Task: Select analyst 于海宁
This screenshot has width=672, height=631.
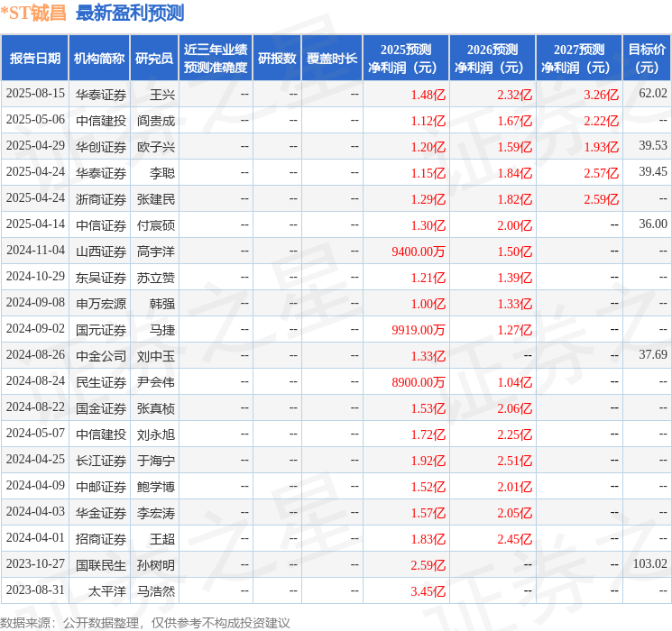Action: (156, 461)
